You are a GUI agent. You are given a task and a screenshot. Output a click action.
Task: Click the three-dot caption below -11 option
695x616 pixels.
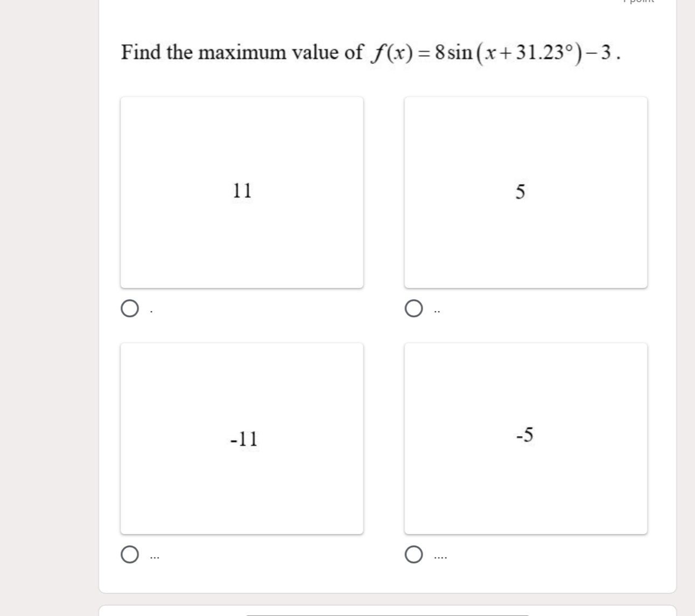pyautogui.click(x=155, y=556)
